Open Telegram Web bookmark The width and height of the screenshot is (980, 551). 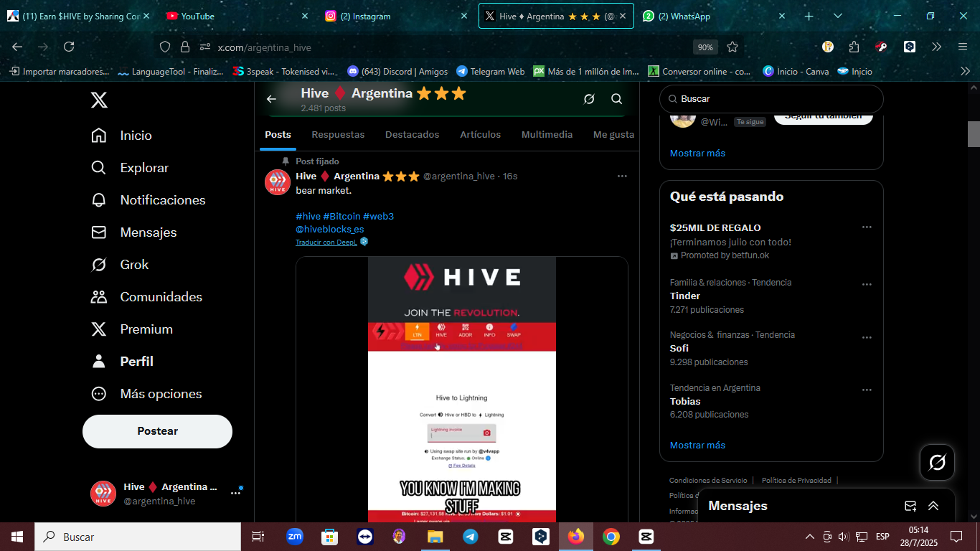(491, 71)
